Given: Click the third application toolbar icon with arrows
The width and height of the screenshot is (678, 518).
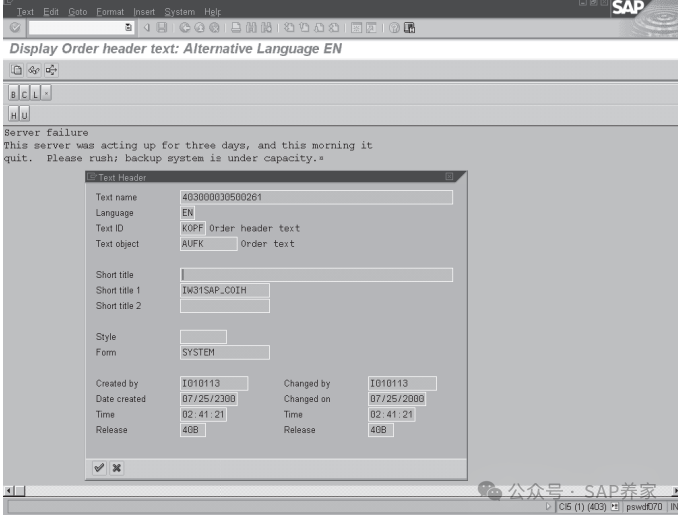Looking at the screenshot, I should pyautogui.click(x=51, y=70).
